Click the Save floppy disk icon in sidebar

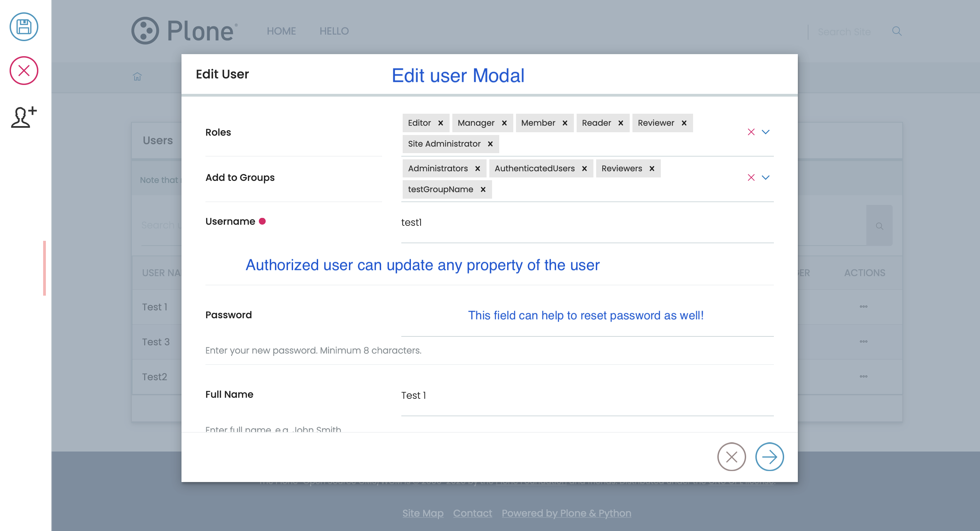(x=24, y=27)
